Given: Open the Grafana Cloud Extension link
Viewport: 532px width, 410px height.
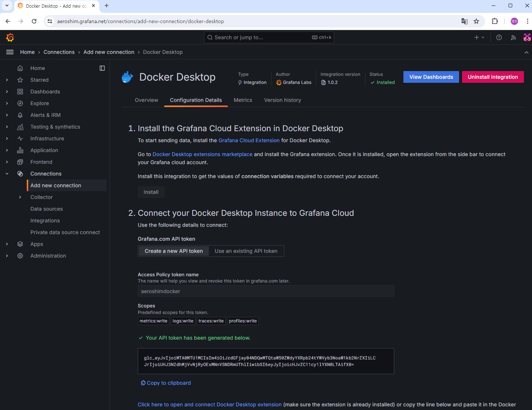Looking at the screenshot, I should point(249,140).
